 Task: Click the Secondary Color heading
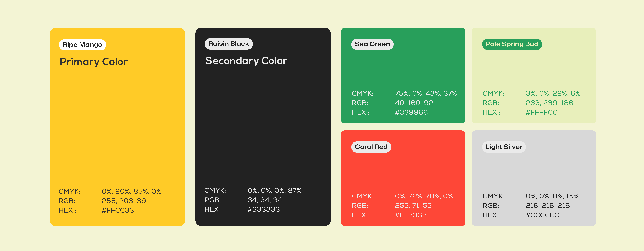coord(246,61)
